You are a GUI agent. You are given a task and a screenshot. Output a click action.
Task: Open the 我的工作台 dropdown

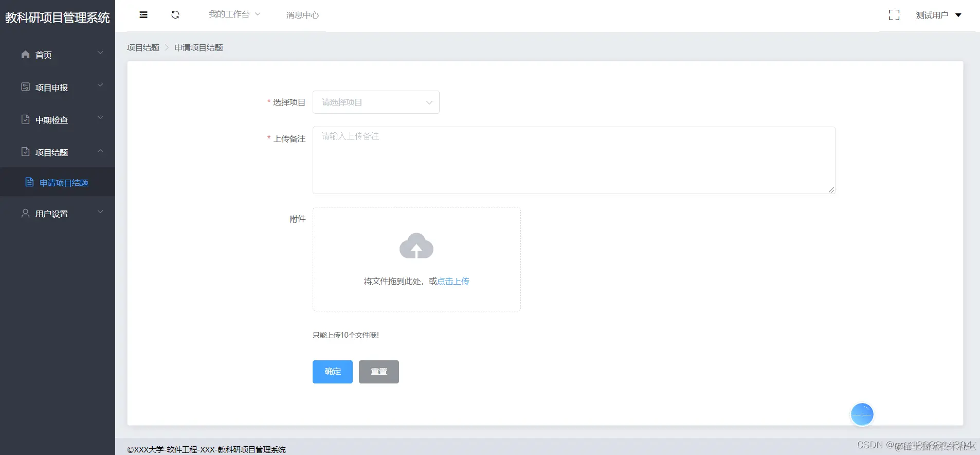[x=234, y=14]
